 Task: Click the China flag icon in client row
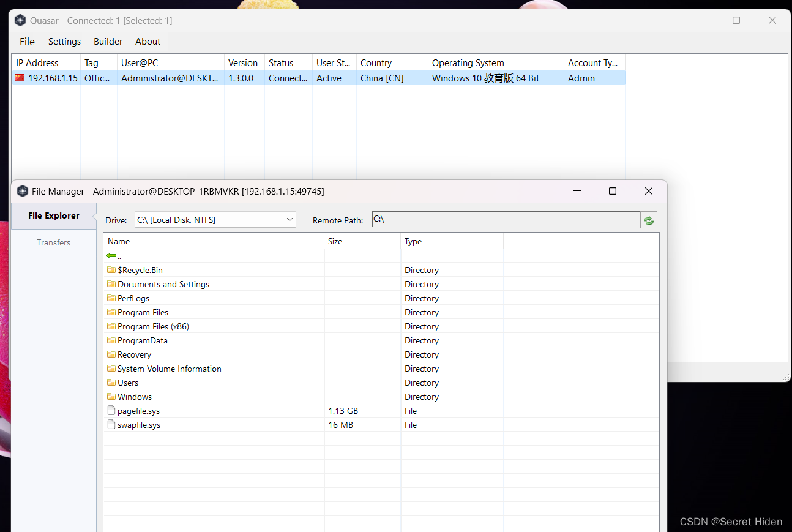click(x=20, y=78)
